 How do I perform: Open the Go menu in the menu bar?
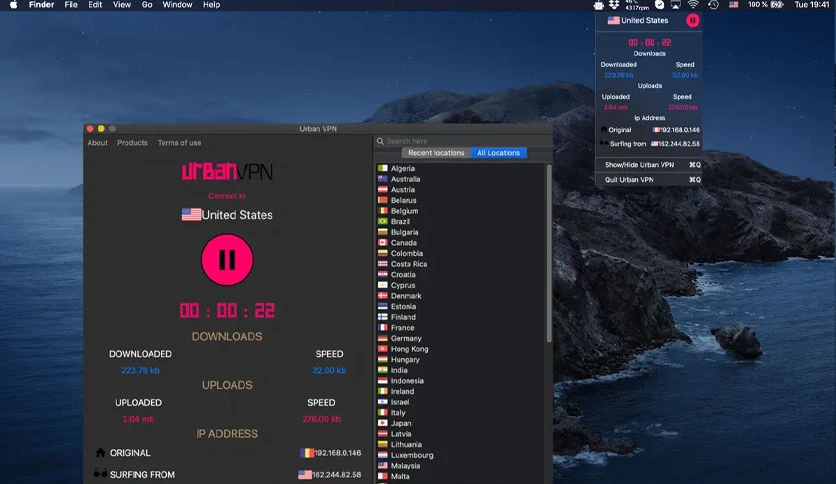[x=147, y=5]
